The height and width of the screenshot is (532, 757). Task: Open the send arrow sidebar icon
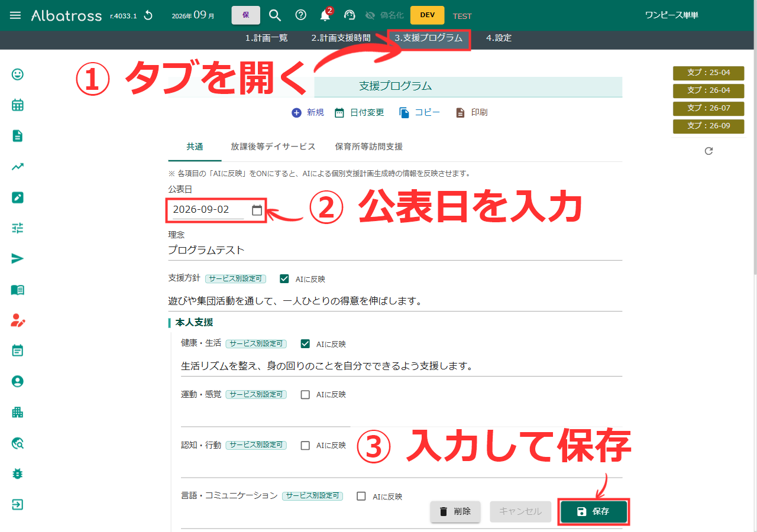(18, 259)
